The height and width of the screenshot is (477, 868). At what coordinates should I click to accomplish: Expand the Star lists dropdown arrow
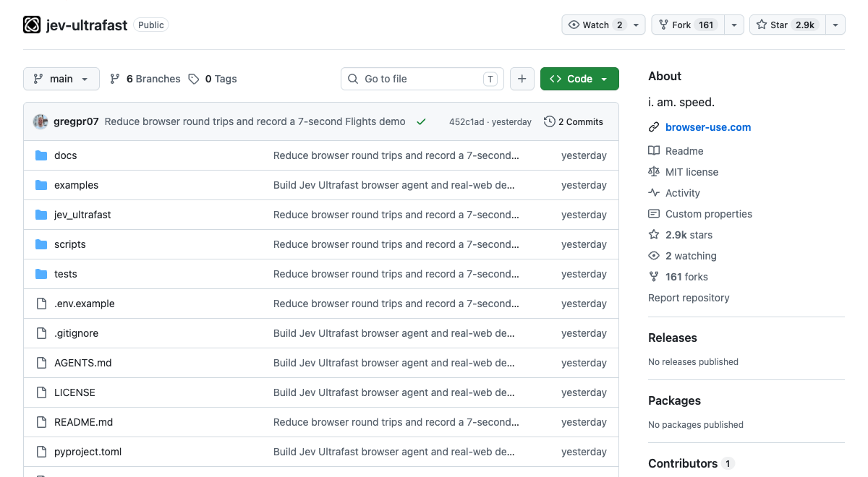tap(835, 25)
